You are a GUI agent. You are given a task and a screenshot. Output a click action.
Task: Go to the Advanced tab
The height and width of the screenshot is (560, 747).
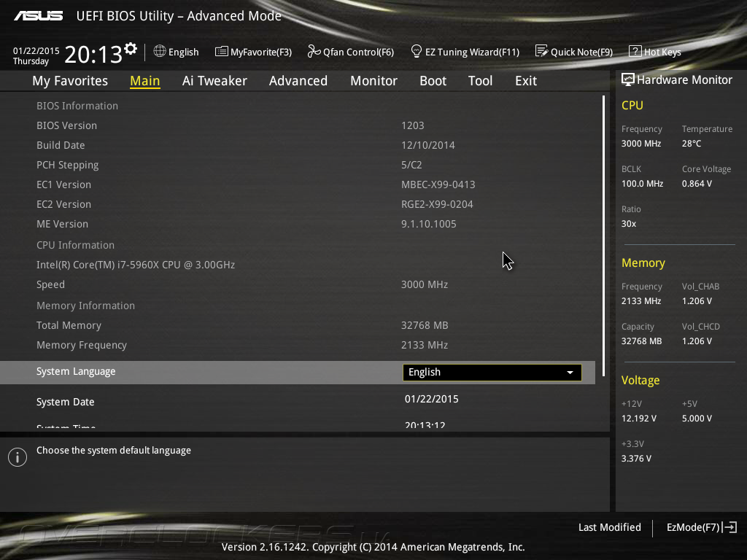pyautogui.click(x=298, y=81)
